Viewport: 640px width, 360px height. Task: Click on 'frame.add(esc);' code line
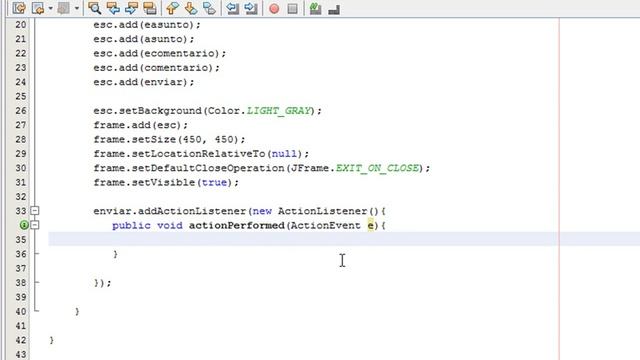click(x=140, y=125)
